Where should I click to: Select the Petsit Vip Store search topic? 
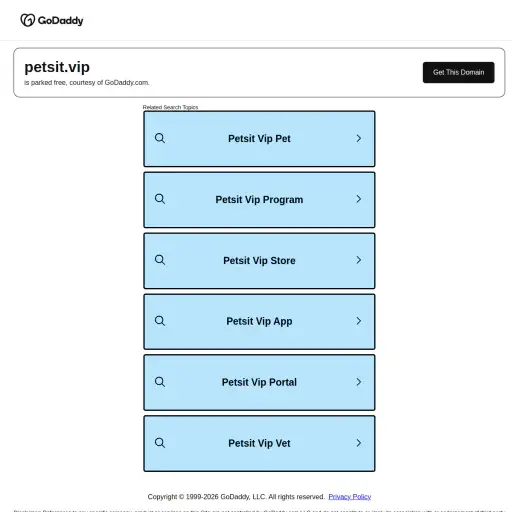coord(259,261)
